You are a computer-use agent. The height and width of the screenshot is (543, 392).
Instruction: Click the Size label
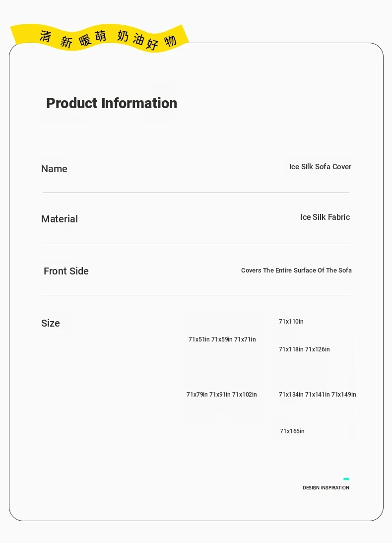51,323
